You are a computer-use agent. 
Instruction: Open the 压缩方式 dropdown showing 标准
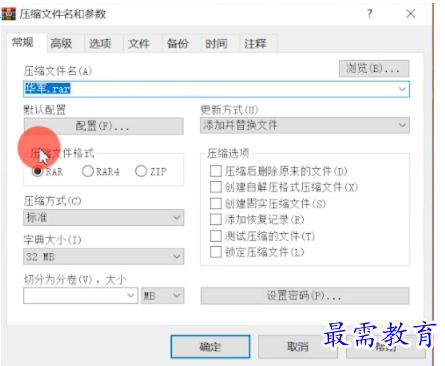click(103, 218)
